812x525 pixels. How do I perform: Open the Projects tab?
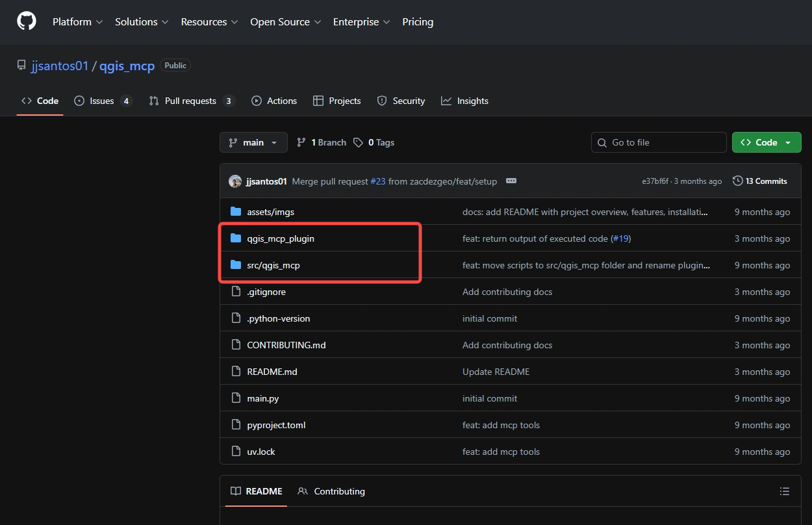tap(336, 101)
